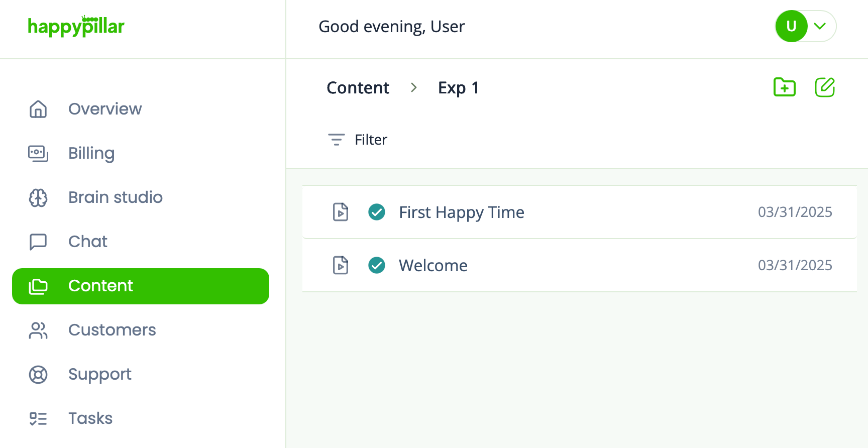Viewport: 868px width, 448px height.
Task: Go to the Billing section
Action: click(91, 153)
